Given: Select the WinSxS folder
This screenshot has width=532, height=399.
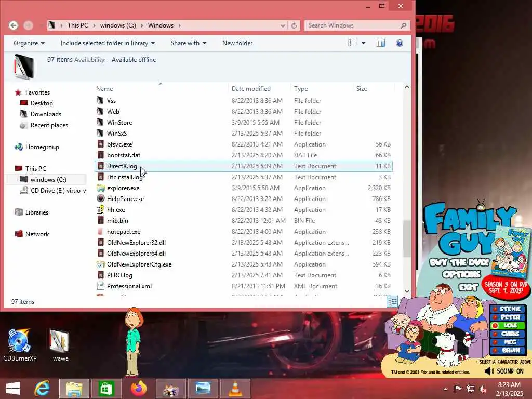Looking at the screenshot, I should tap(117, 134).
